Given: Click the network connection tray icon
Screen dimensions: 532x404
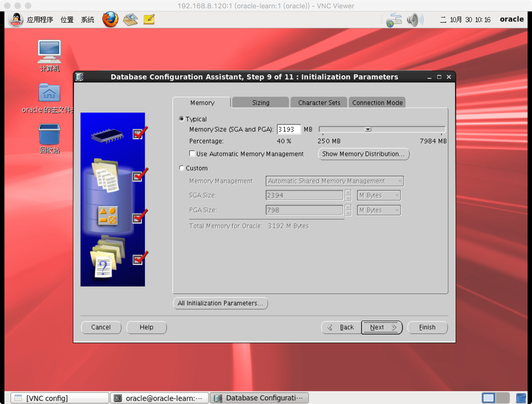Looking at the screenshot, I should [394, 20].
